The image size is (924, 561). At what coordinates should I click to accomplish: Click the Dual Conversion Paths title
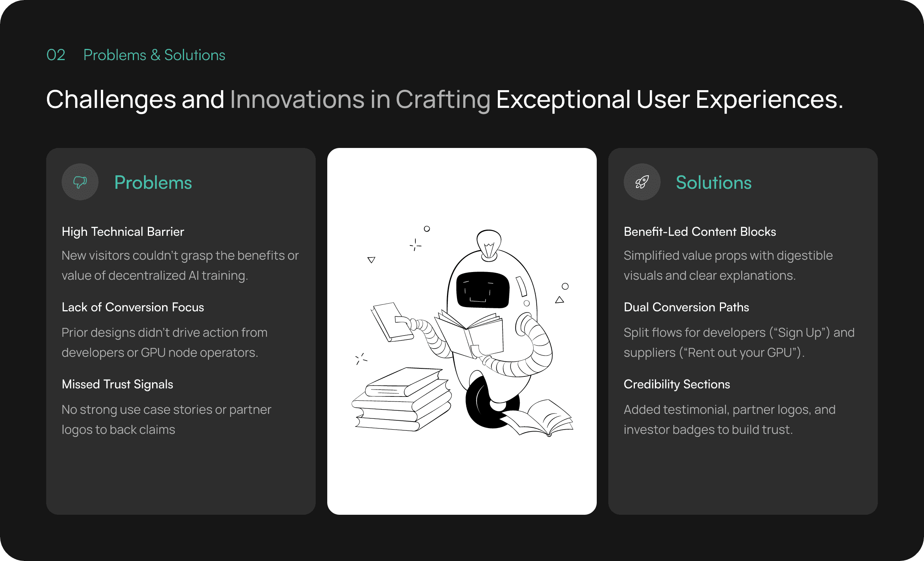(686, 307)
